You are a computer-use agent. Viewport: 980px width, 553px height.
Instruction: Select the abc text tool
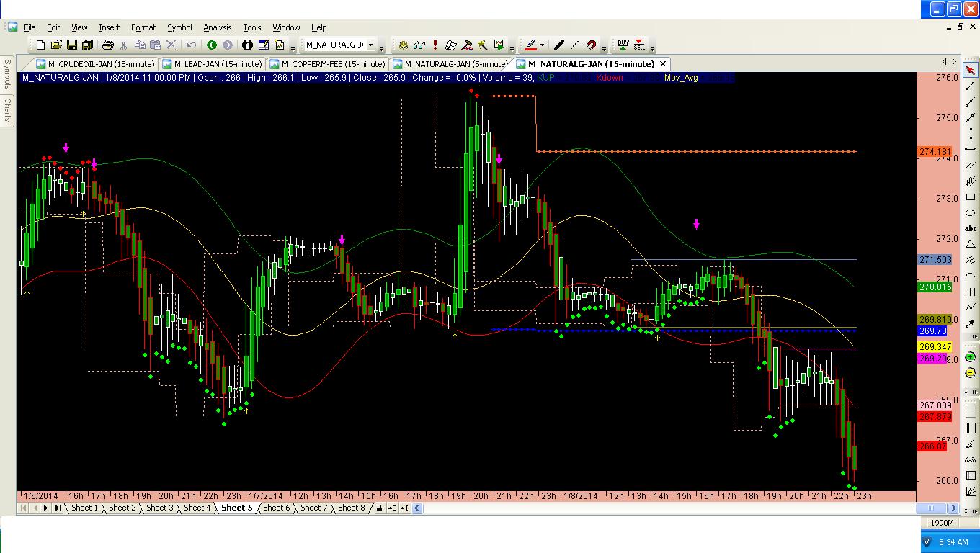tap(971, 229)
